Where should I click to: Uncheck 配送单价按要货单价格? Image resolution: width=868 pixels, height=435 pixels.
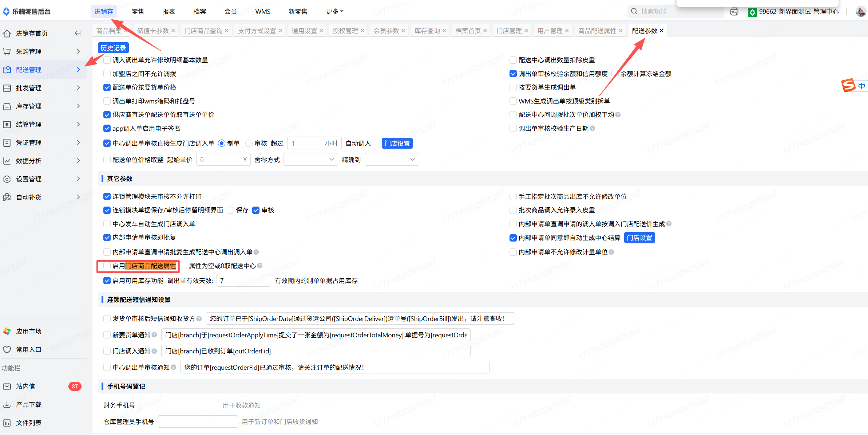(107, 87)
